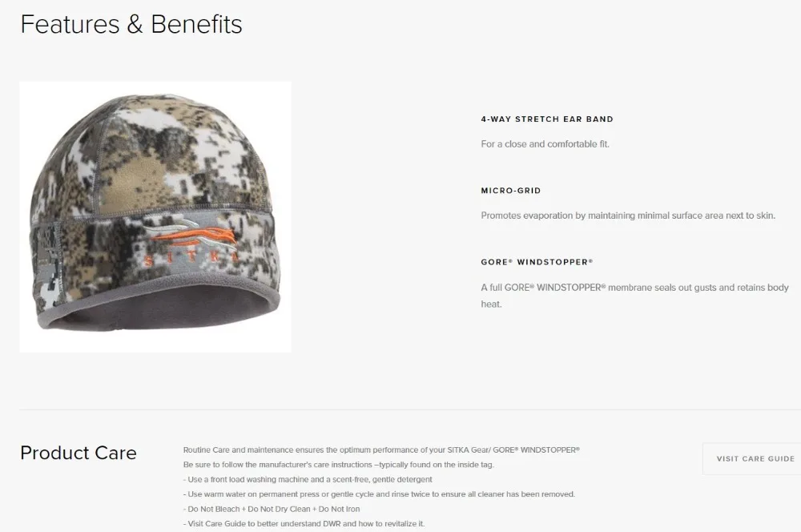Viewport: 801px width, 532px height.
Task: Click the warm water permanent press instruction
Action: (x=379, y=494)
